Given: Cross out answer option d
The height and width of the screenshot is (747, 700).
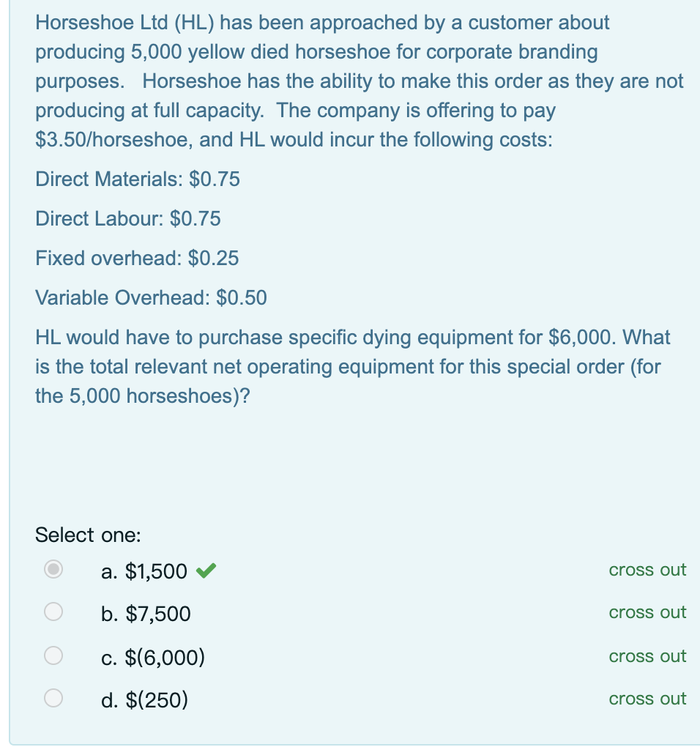Looking at the screenshot, I should [647, 699].
